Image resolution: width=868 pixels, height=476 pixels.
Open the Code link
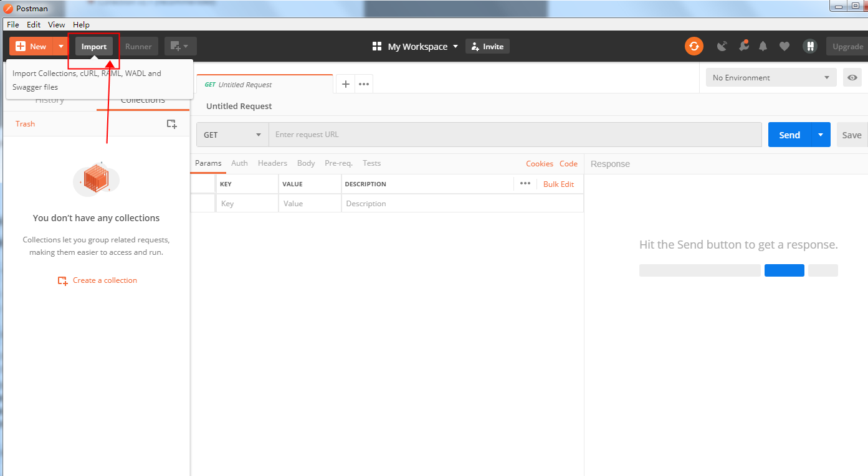coord(568,164)
